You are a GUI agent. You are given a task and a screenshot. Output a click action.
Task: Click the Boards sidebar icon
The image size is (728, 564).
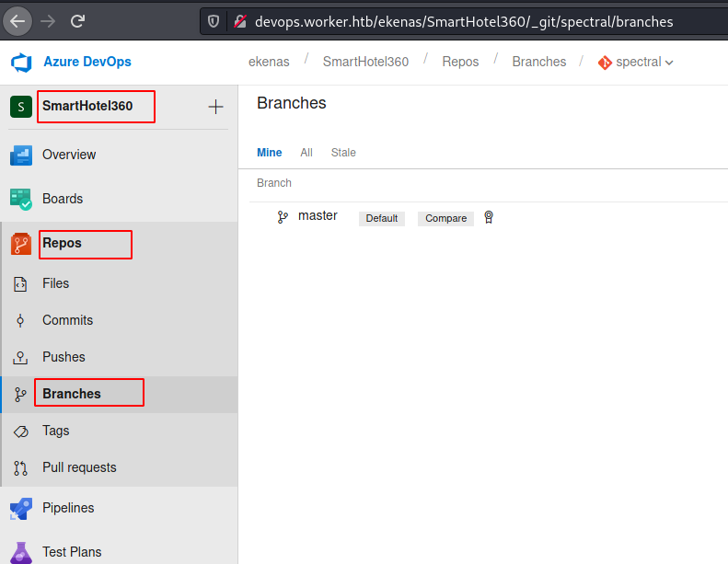click(x=21, y=199)
